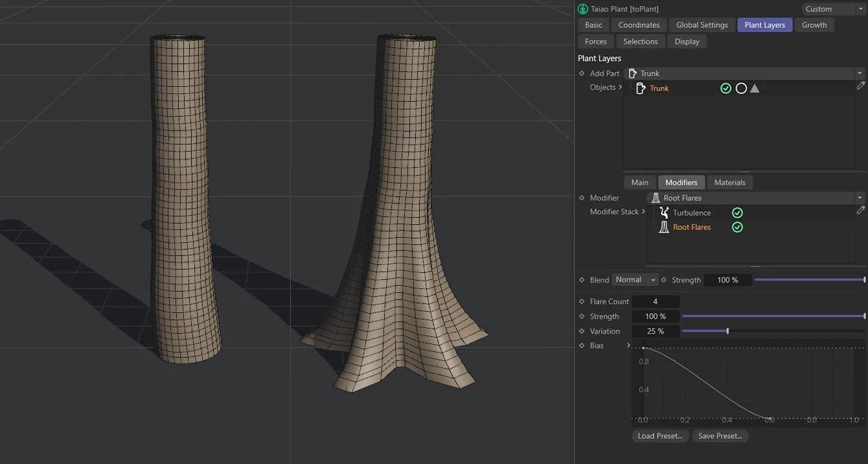
Task: Open the Materials tab
Action: click(729, 182)
